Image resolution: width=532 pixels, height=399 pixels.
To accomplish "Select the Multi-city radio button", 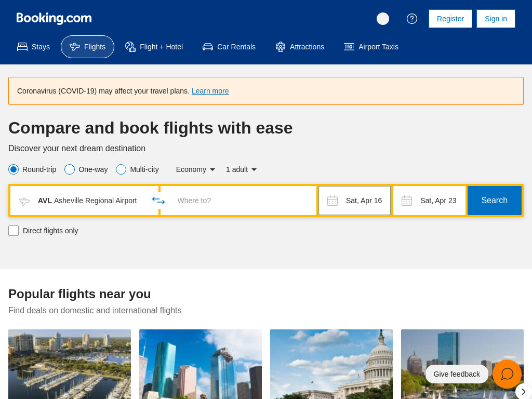I will point(121,169).
